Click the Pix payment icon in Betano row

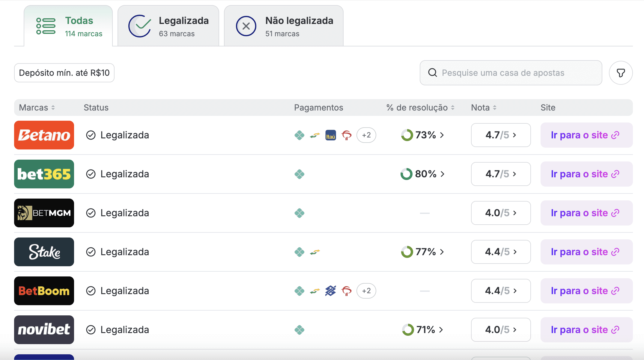coord(300,135)
